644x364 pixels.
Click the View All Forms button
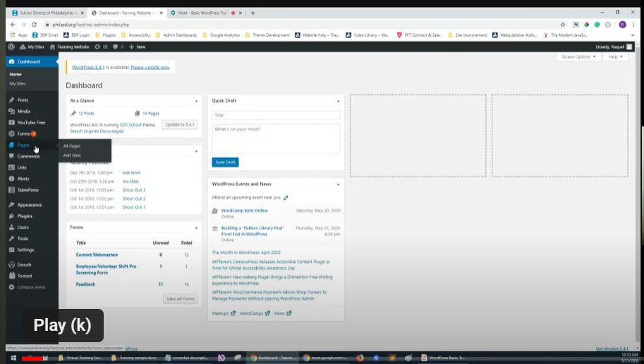[x=181, y=298]
